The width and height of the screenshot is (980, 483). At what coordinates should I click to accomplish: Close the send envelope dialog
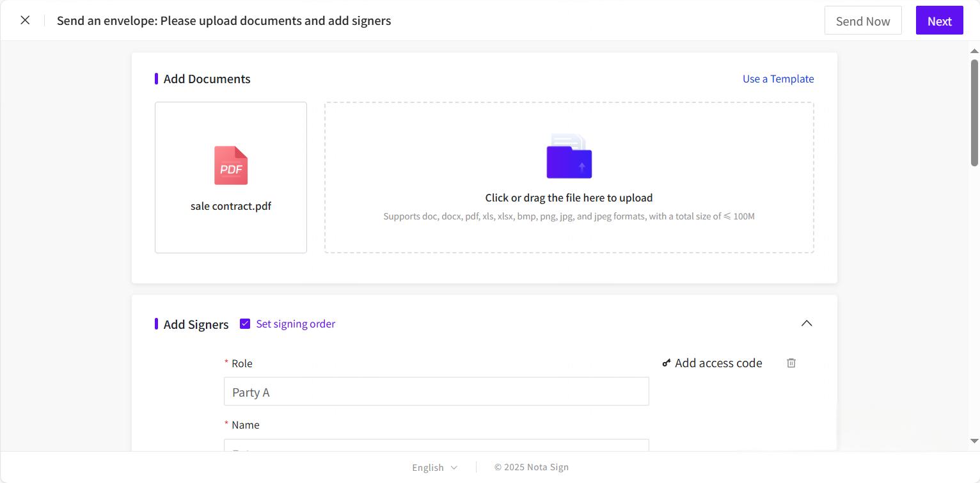tap(25, 20)
